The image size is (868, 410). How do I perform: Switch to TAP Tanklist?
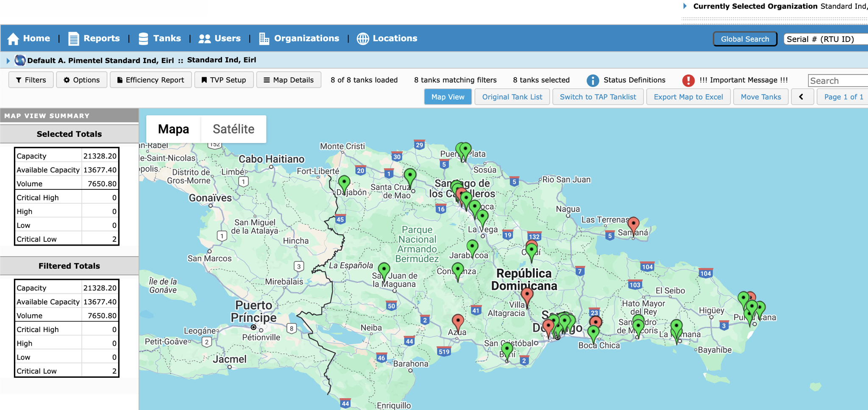coord(598,97)
